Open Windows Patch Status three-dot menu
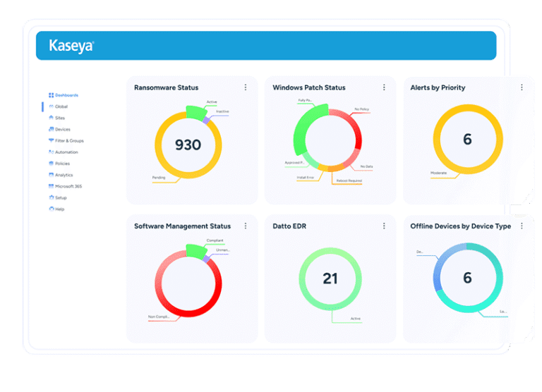This screenshot has height=392, width=542. [384, 87]
